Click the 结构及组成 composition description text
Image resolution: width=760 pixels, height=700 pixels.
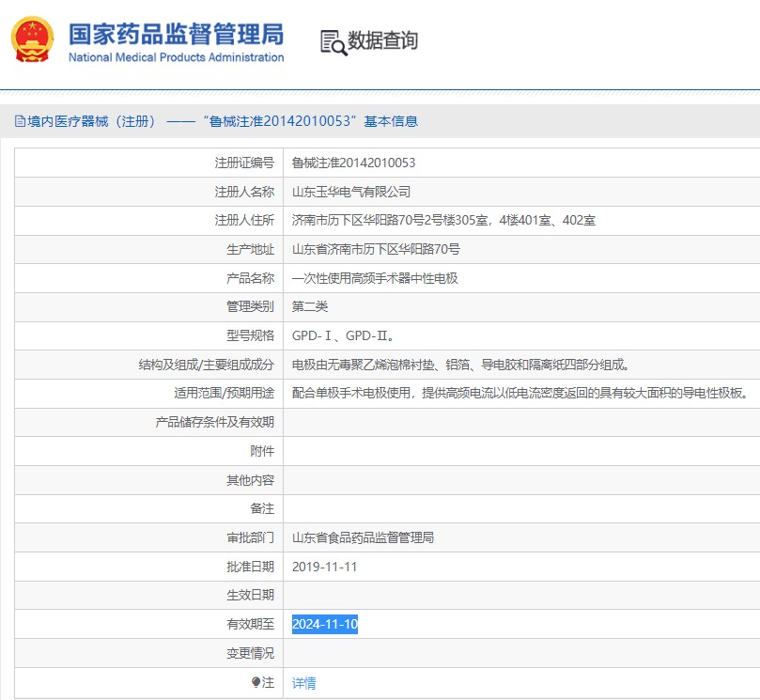point(460,365)
